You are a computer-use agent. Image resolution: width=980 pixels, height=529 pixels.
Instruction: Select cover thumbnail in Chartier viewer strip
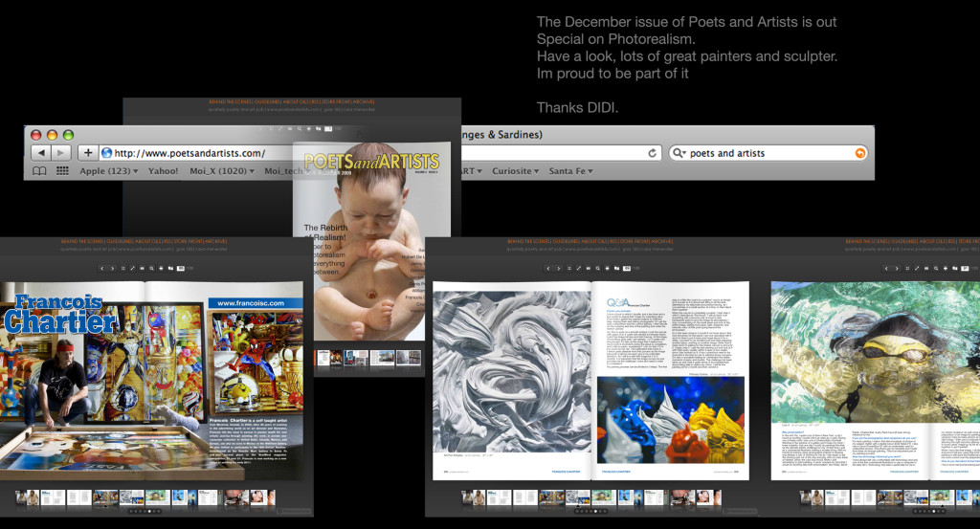point(27,497)
